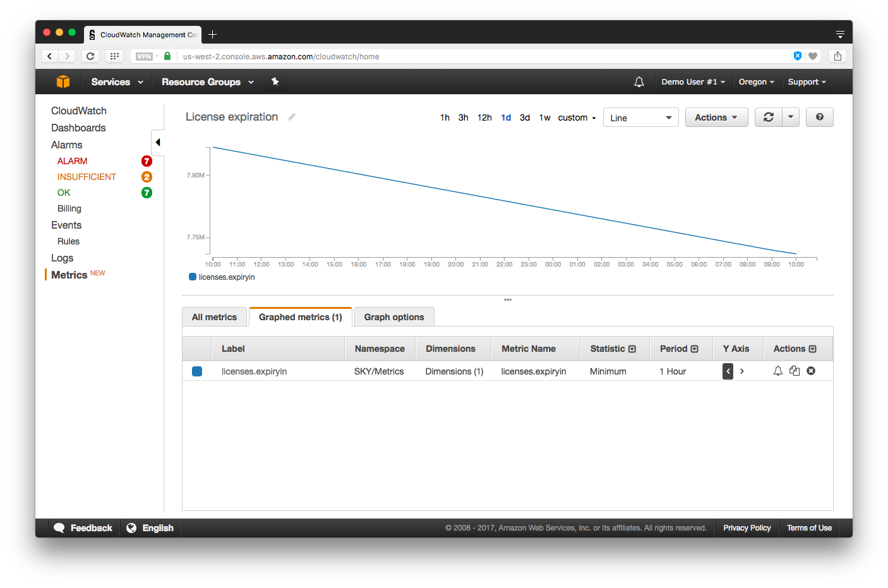Open Feedback in the footer
The height and width of the screenshot is (588, 888).
pyautogui.click(x=83, y=528)
